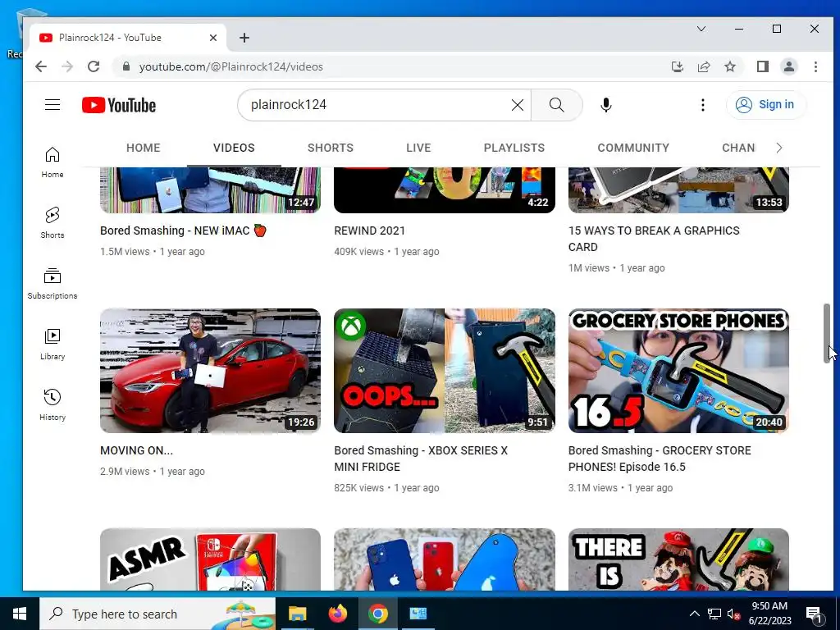
Task: Open the PLAYLISTS channel tab
Action: (x=514, y=148)
